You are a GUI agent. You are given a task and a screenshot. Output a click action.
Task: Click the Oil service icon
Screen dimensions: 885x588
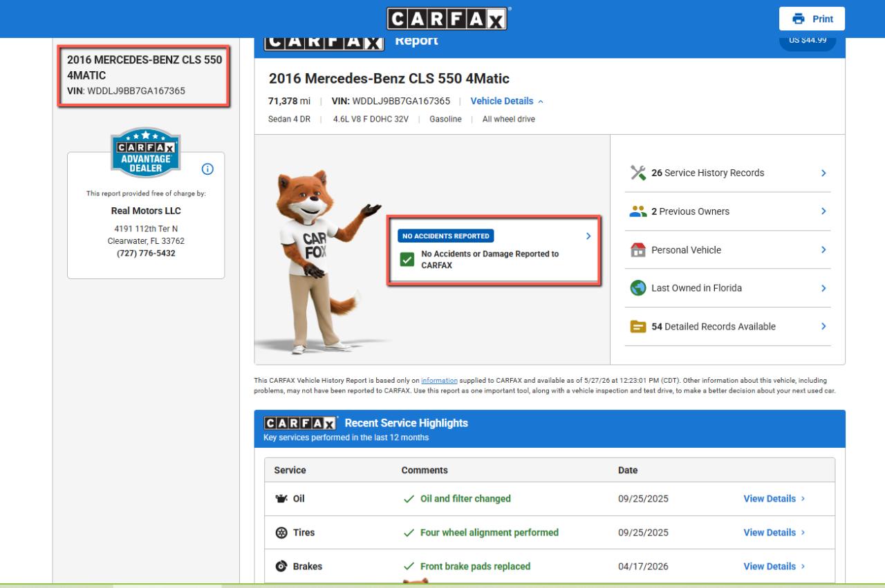[281, 499]
